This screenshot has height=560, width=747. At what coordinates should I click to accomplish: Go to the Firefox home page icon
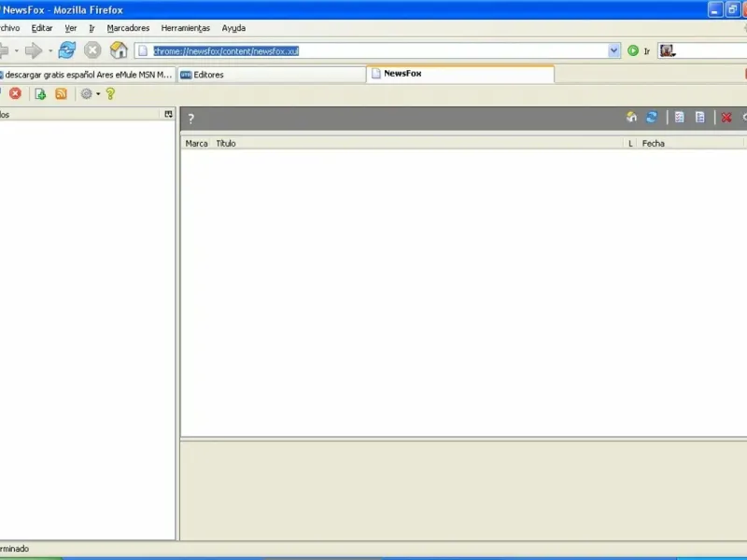pyautogui.click(x=119, y=50)
